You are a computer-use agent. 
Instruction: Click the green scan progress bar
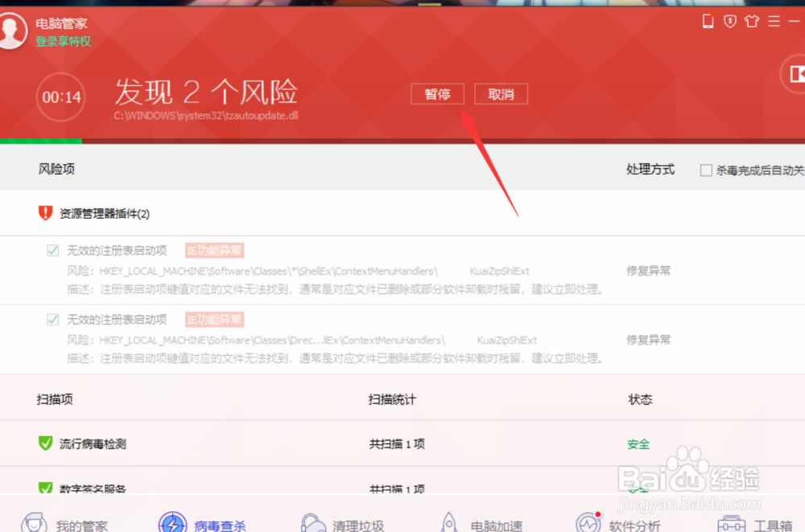point(41,141)
